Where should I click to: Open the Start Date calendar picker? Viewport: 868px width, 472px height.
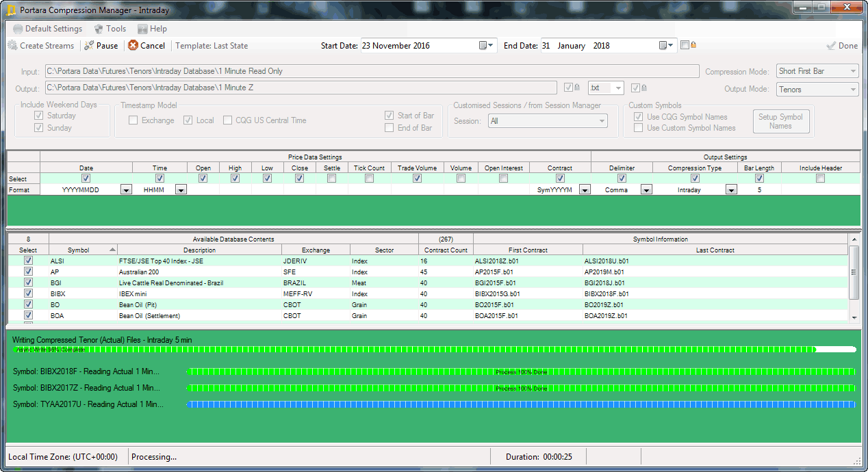487,46
